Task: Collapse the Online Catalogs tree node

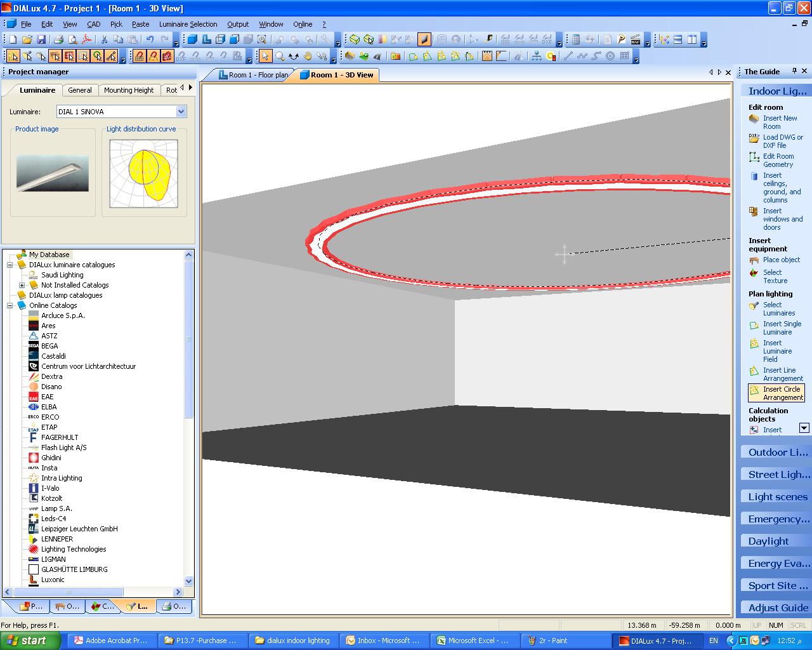Action: (x=10, y=305)
